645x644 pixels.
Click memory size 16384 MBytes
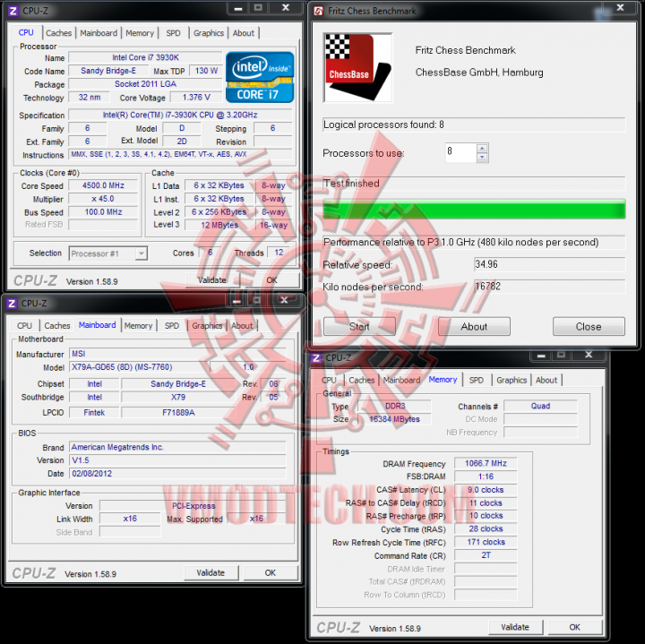394,418
